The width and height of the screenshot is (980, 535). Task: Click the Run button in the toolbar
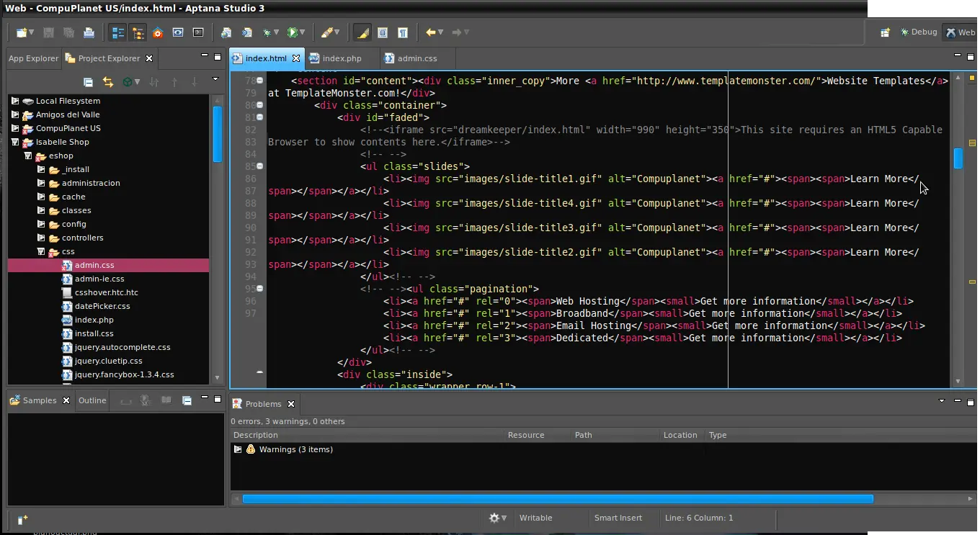pos(292,32)
